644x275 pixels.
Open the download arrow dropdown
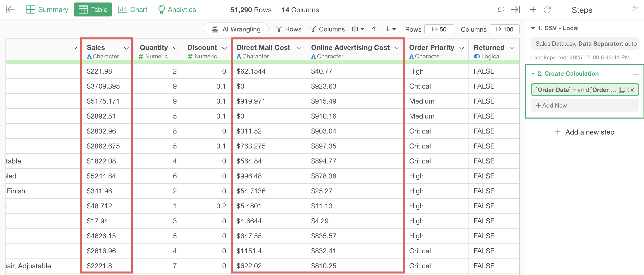tap(390, 29)
